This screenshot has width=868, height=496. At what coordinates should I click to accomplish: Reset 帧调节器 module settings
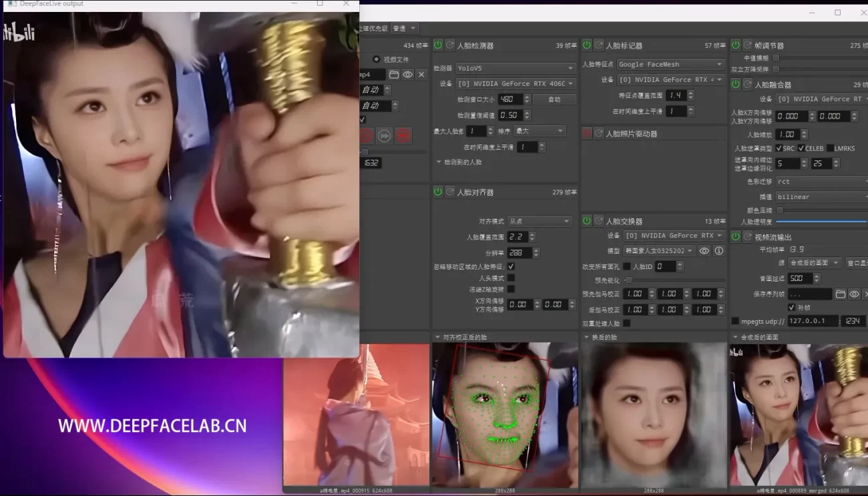748,45
